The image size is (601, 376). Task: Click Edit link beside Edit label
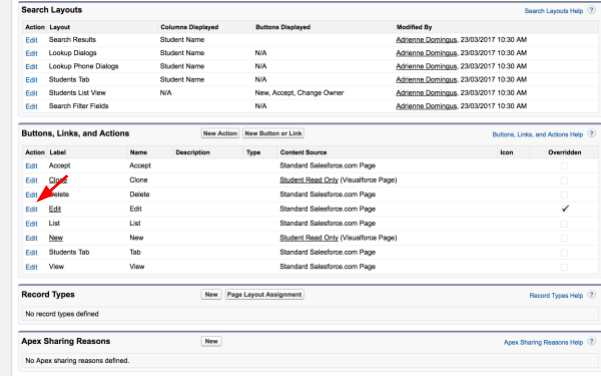31,209
